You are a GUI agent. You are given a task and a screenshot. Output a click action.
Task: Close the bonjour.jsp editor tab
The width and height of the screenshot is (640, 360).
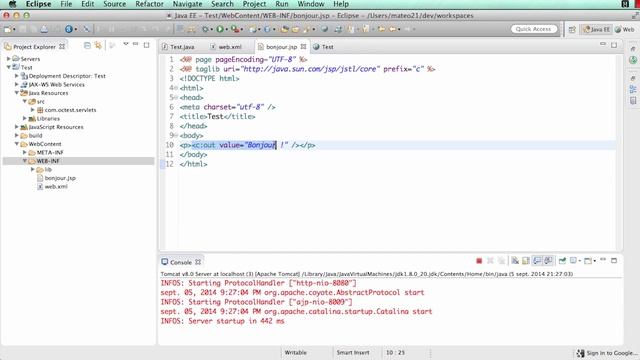pyautogui.click(x=303, y=47)
